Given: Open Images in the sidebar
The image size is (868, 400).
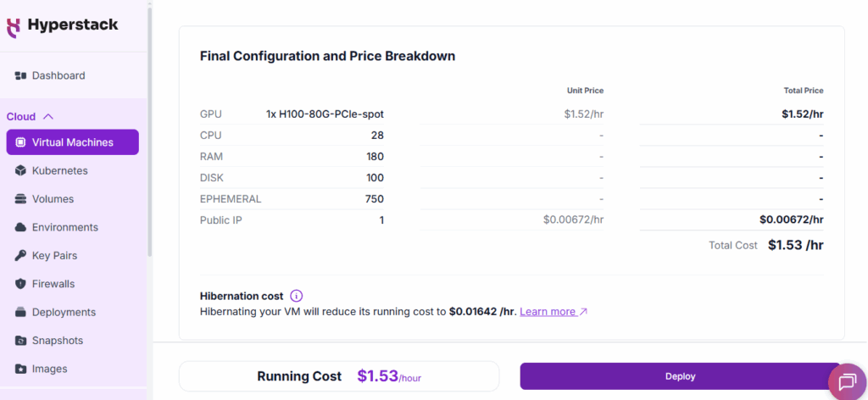Looking at the screenshot, I should coord(49,369).
